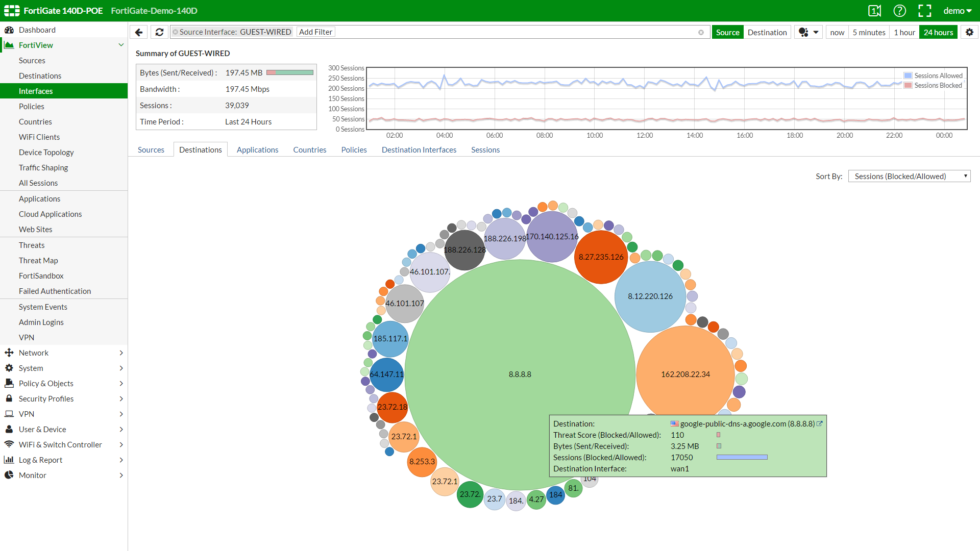Switch to the Applications tab

(x=257, y=149)
